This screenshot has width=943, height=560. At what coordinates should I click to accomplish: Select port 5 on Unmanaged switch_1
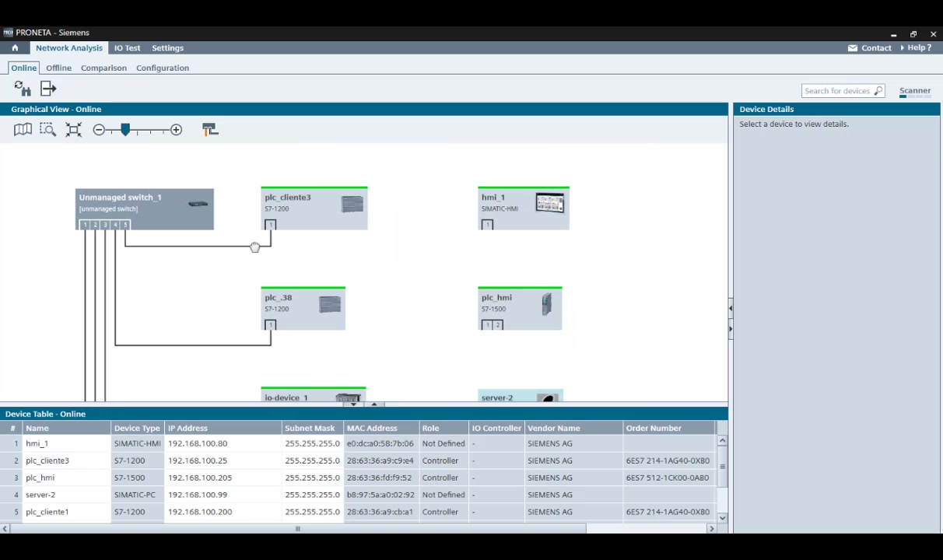[124, 225]
